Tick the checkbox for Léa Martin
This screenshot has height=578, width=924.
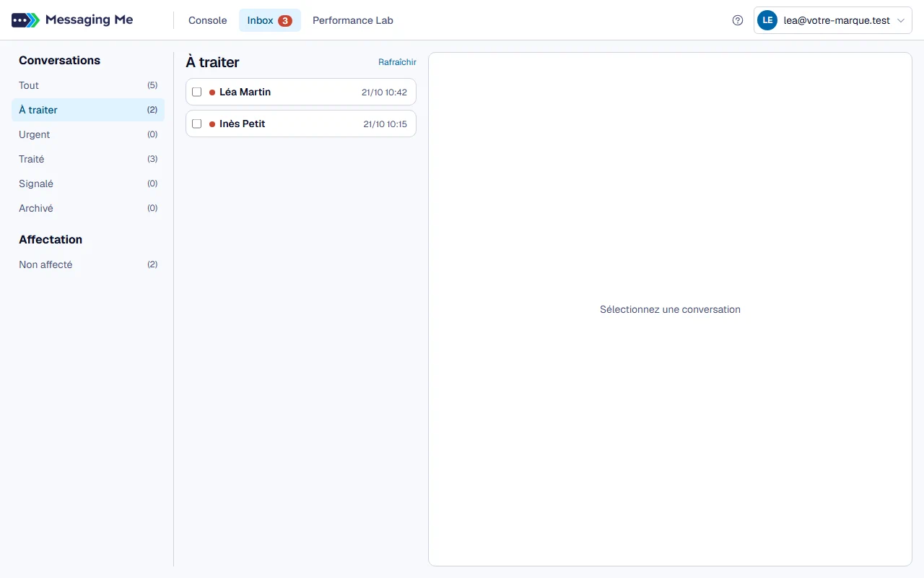[x=196, y=92]
